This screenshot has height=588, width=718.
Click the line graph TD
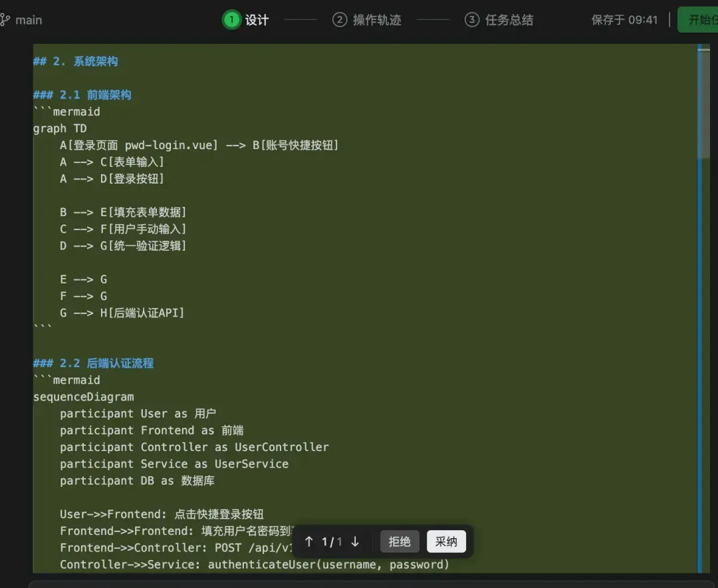tap(60, 128)
